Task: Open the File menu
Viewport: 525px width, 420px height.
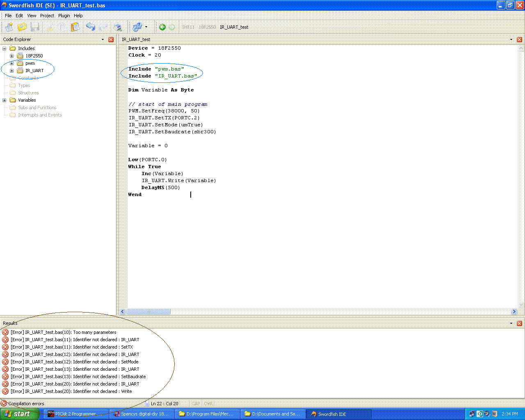Action: pyautogui.click(x=8, y=16)
